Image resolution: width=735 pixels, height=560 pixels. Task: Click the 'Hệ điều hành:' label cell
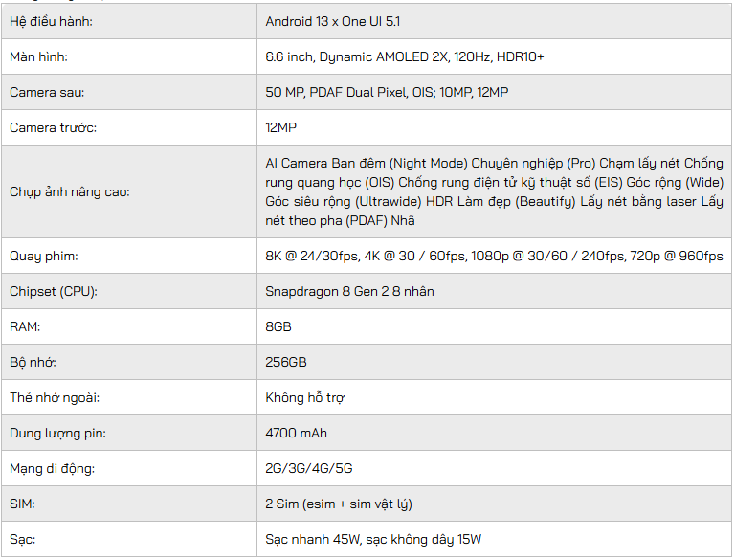tap(52, 21)
